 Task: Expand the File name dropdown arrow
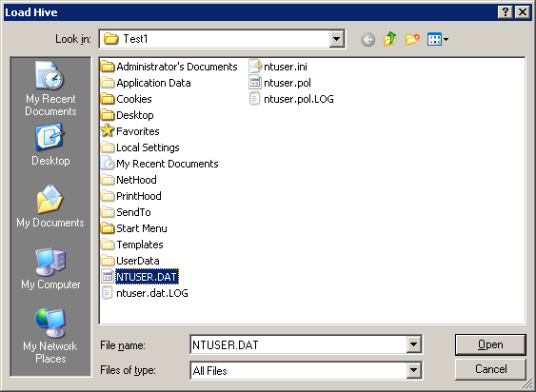click(413, 344)
